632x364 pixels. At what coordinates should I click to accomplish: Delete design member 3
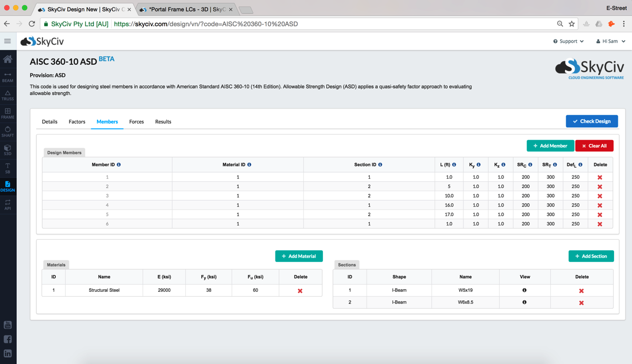coord(600,196)
